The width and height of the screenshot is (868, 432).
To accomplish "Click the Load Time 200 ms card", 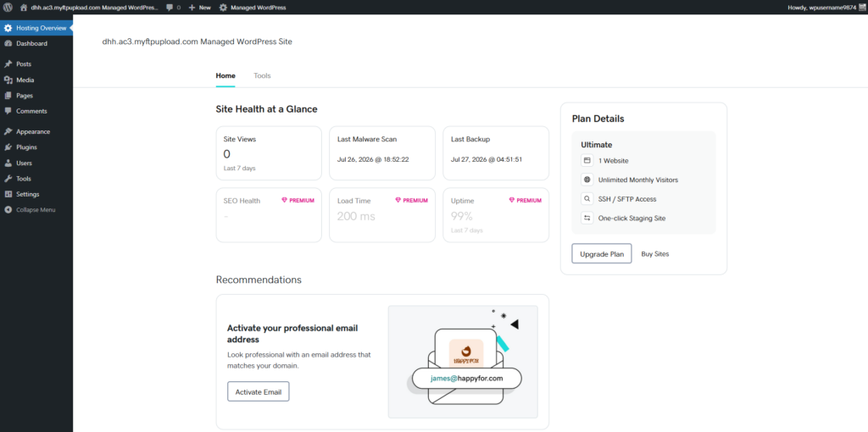I will click(x=382, y=215).
